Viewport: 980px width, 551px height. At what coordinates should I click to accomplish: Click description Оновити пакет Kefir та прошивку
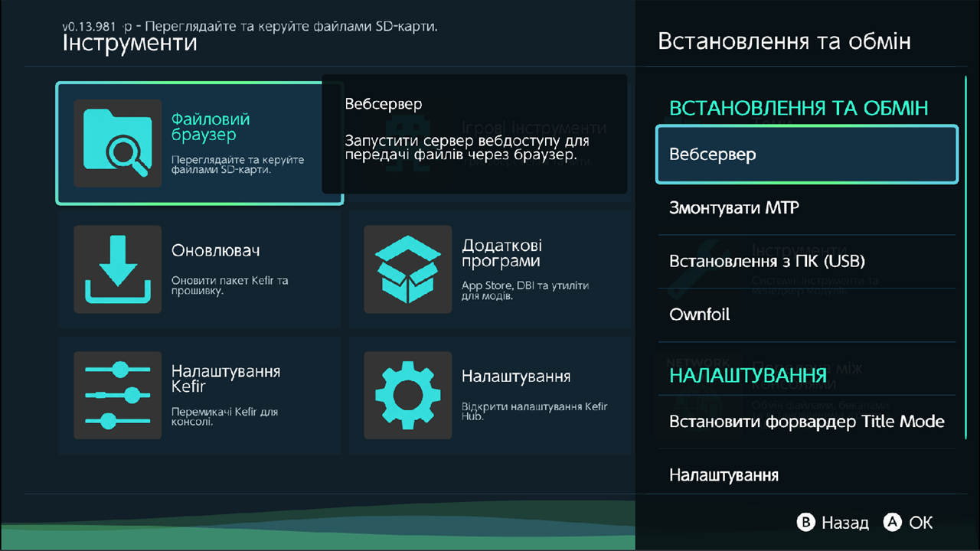click(230, 286)
